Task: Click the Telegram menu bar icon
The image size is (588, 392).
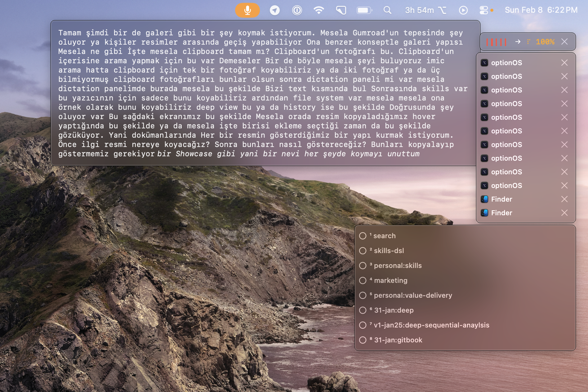Action: click(274, 10)
